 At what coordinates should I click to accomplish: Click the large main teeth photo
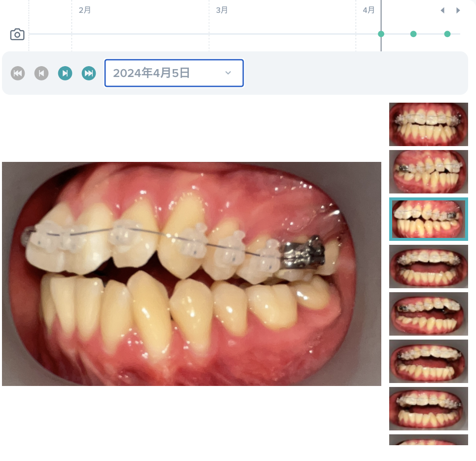tap(191, 274)
